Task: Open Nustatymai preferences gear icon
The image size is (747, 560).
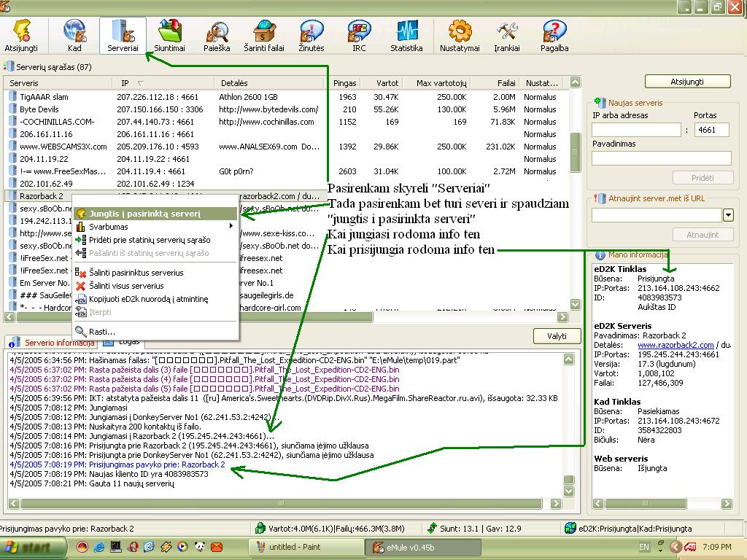Action: (460, 35)
